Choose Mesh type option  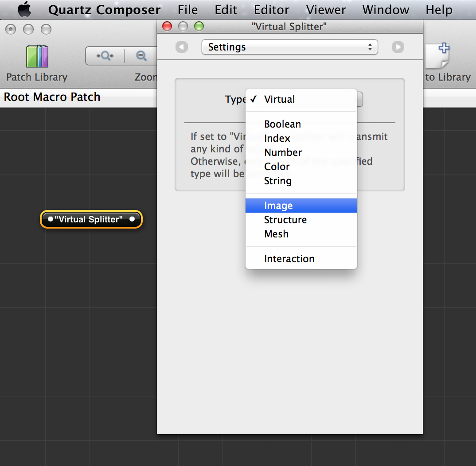click(301, 234)
